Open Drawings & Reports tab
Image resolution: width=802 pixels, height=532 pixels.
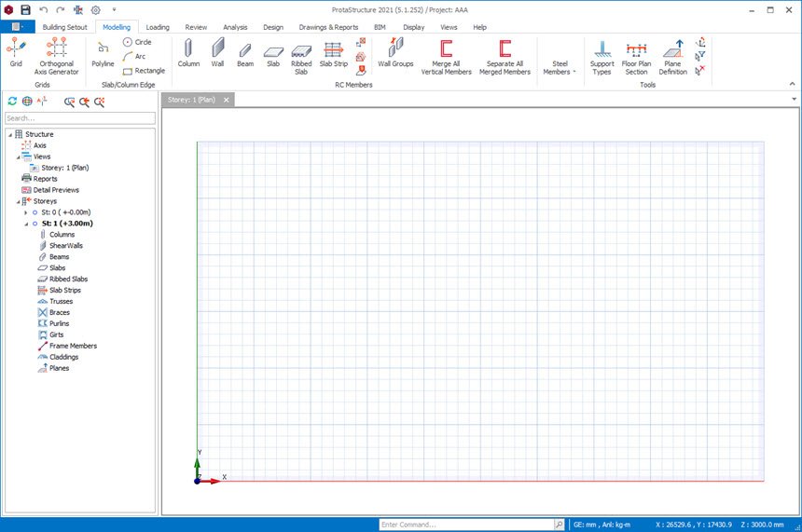(328, 27)
